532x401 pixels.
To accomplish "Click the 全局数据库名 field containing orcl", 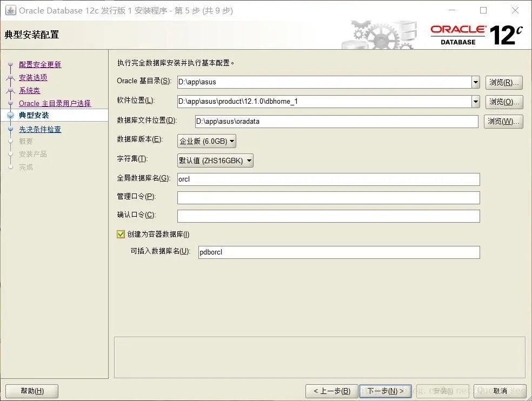I will (328, 179).
